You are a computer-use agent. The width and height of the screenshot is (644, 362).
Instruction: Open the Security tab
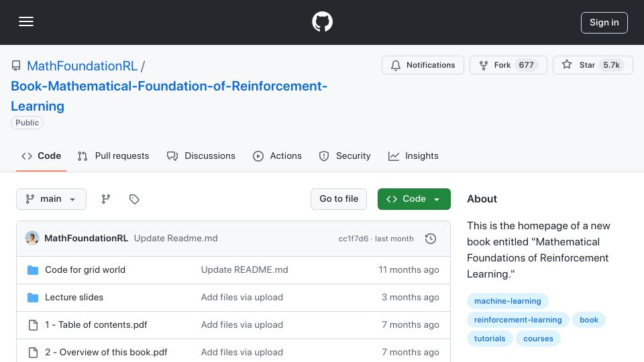(345, 156)
